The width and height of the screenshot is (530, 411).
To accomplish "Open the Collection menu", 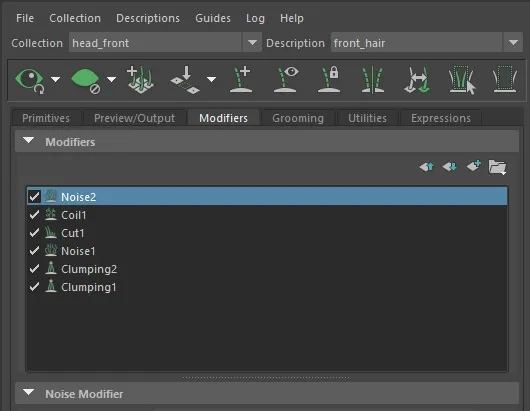I will (x=75, y=18).
